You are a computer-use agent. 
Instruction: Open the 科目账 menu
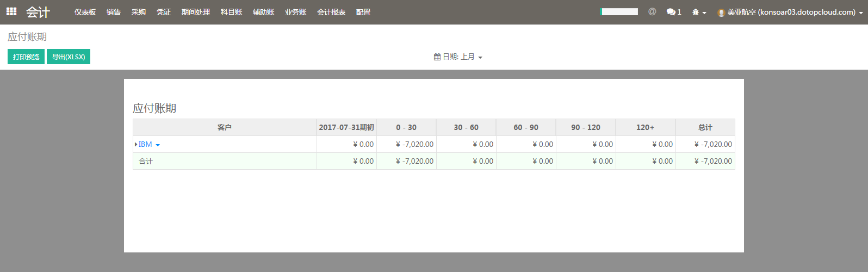[231, 12]
